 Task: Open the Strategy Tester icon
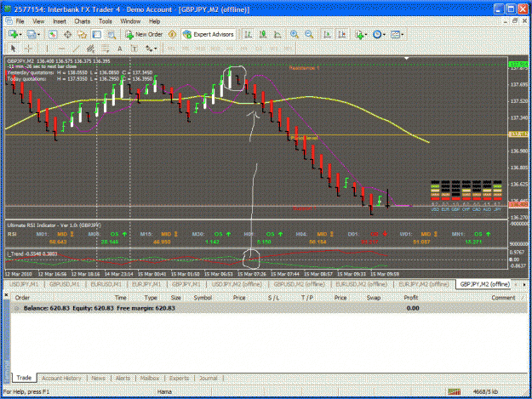point(112,34)
